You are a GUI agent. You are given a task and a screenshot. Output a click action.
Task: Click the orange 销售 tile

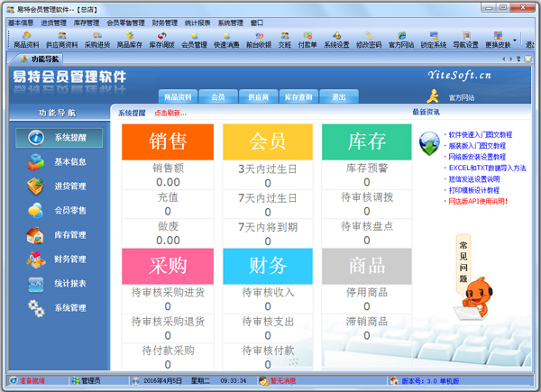[x=168, y=141]
